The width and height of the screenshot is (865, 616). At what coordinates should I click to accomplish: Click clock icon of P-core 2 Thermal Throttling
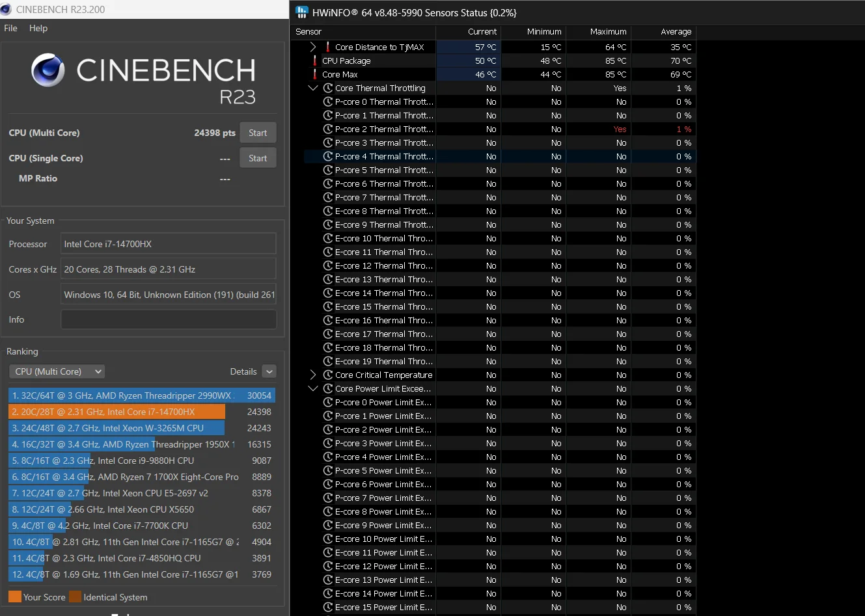328,129
